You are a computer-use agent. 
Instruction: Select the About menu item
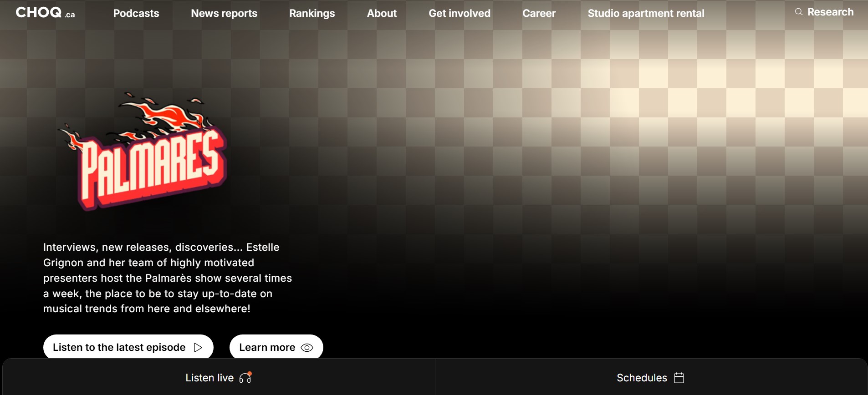[382, 13]
